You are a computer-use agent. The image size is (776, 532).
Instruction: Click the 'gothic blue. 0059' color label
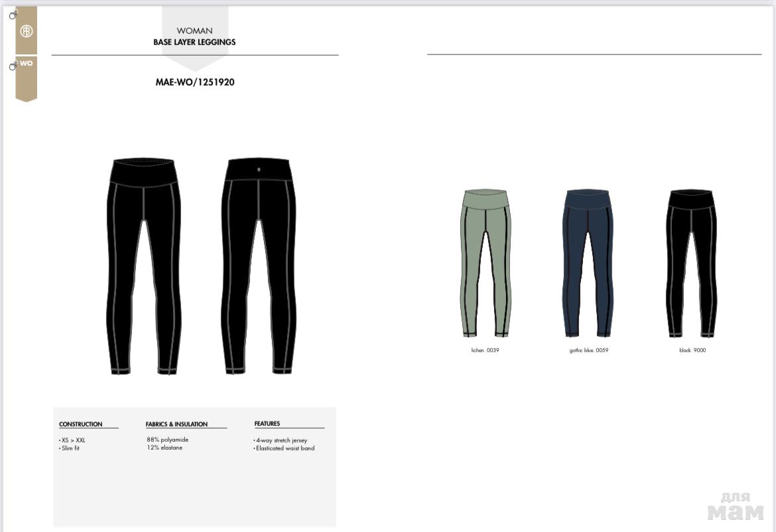[588, 350]
